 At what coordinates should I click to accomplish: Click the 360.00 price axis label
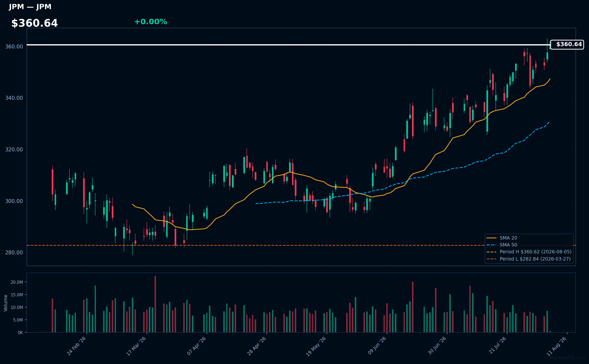[14, 46]
